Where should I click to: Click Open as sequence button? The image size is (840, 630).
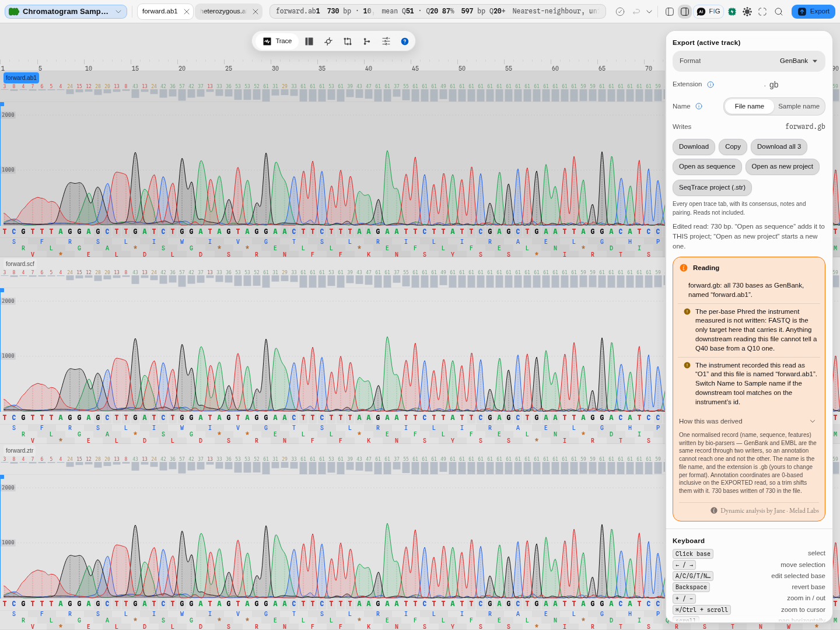click(x=707, y=167)
